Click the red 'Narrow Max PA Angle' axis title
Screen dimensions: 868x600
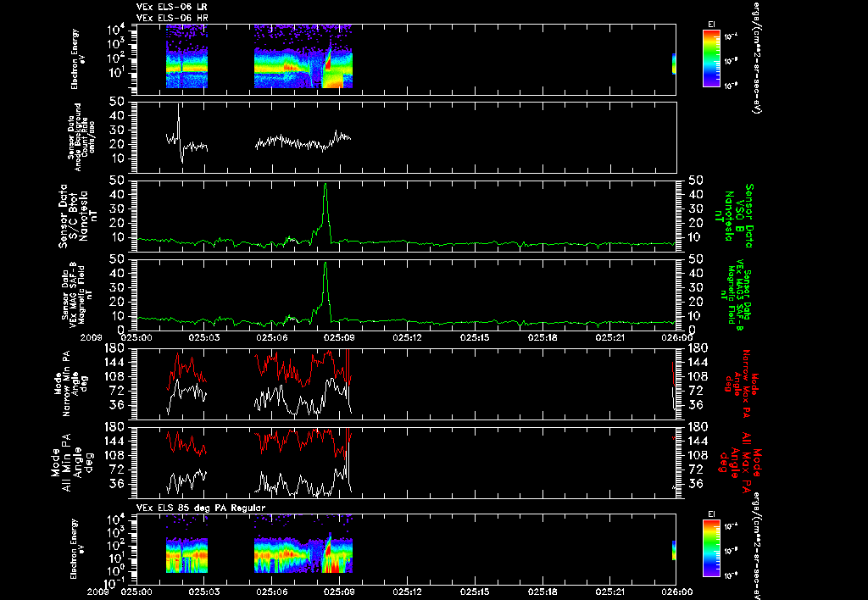pos(743,386)
